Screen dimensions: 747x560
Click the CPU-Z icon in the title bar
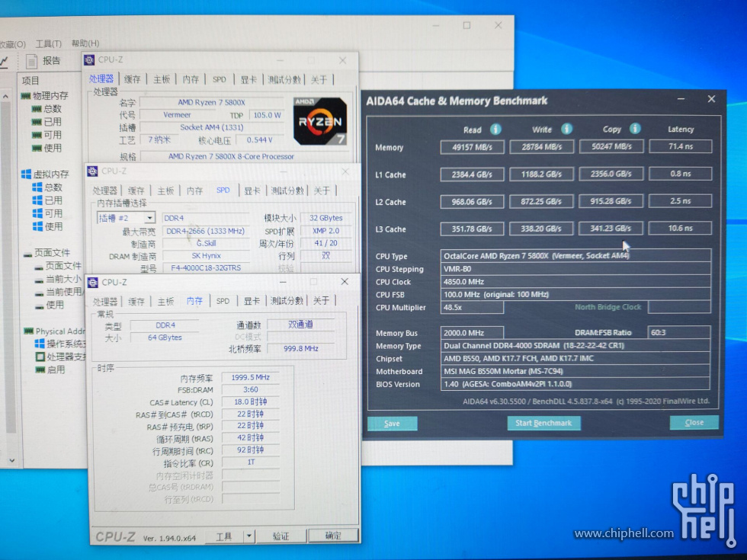tap(89, 59)
